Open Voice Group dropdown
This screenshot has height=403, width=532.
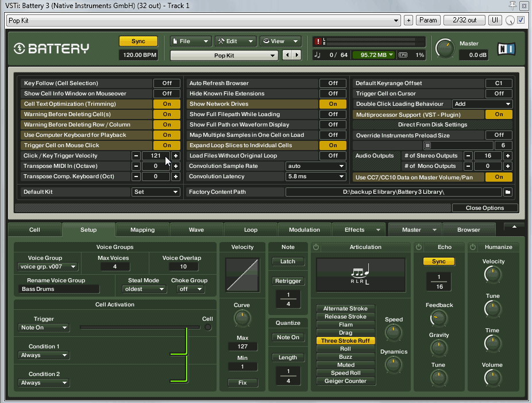coord(48,267)
